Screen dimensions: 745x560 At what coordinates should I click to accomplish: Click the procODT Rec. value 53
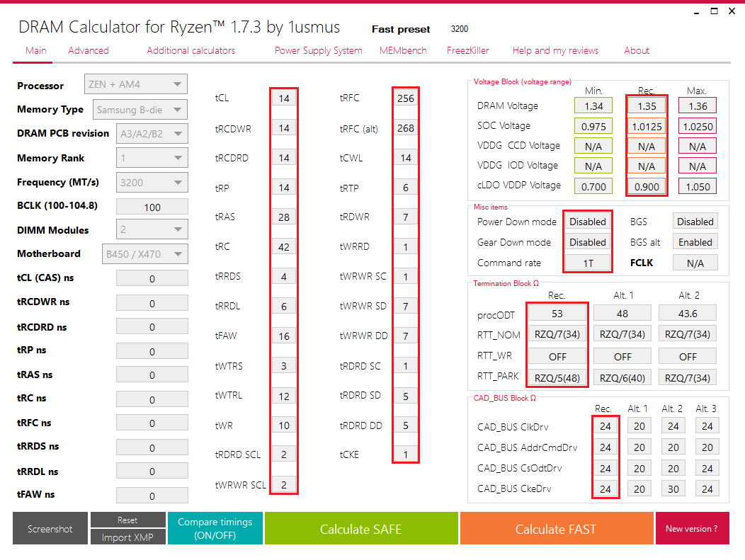557,314
